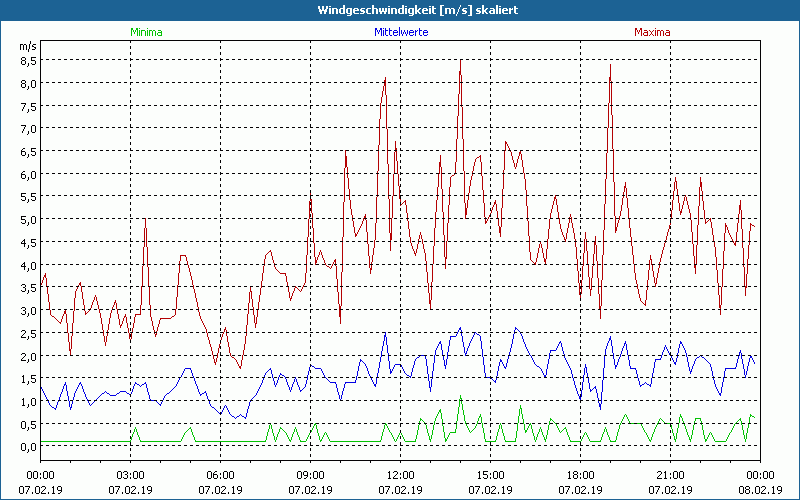Click the Minima legend label
This screenshot has width=800, height=500.
pyautogui.click(x=145, y=32)
